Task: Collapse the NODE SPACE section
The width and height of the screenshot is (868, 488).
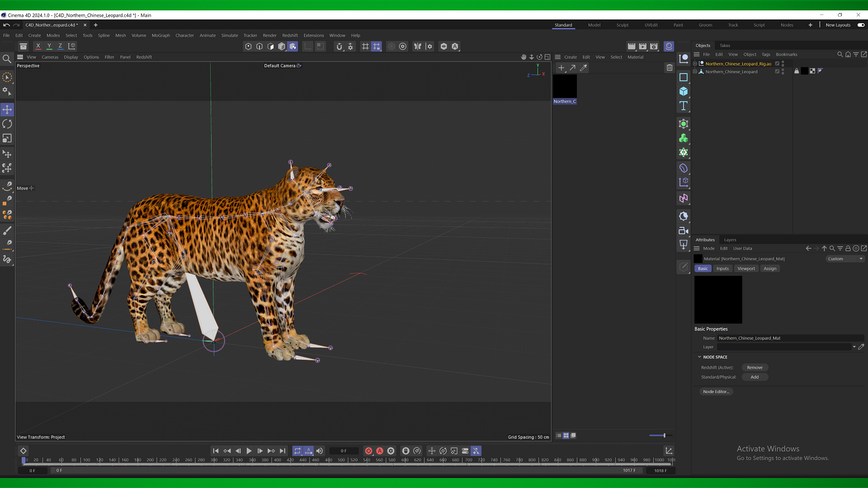Action: (x=699, y=357)
